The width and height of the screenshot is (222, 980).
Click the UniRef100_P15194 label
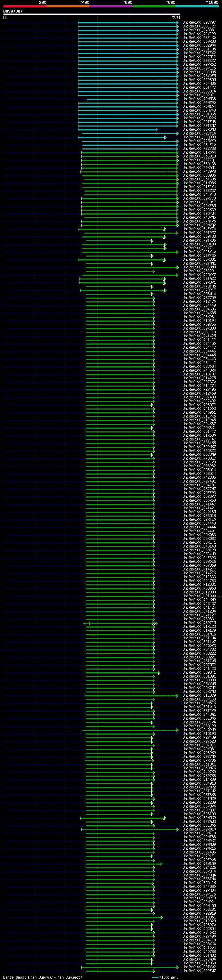pyautogui.click(x=199, y=321)
